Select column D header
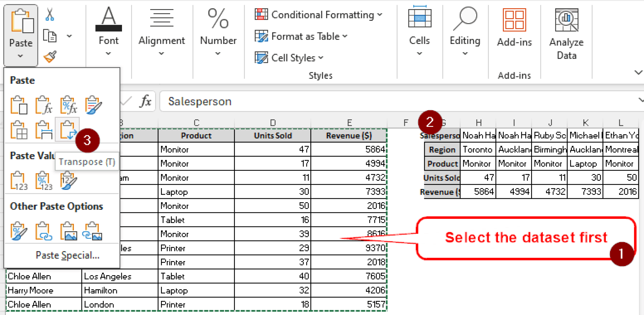644x315 pixels. tap(273, 123)
